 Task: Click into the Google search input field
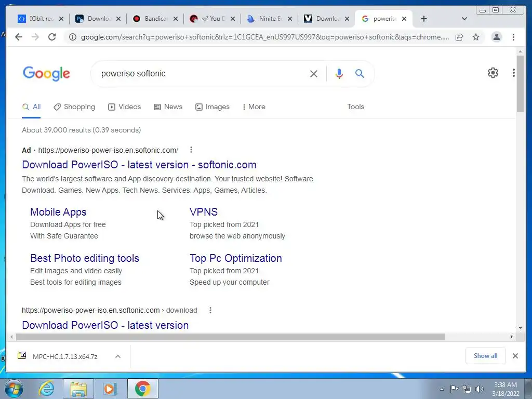click(x=202, y=74)
